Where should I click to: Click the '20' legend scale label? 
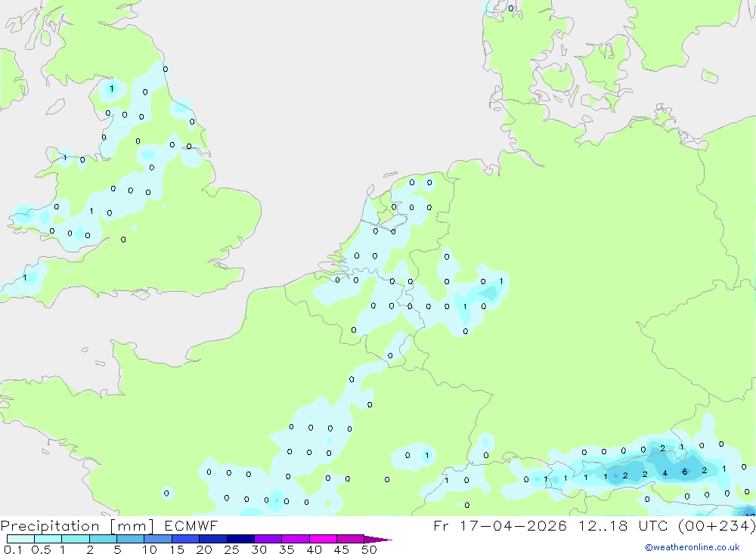[x=204, y=549]
